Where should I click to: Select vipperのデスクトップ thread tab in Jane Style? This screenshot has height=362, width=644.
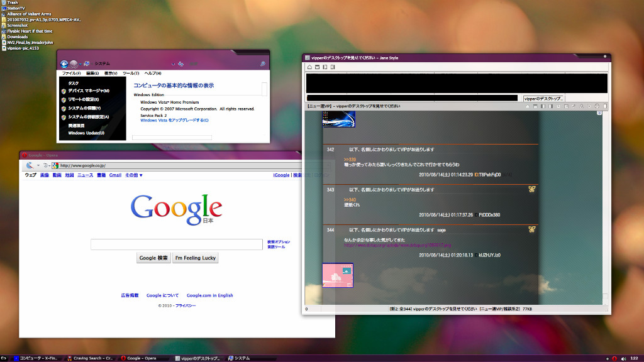544,99
